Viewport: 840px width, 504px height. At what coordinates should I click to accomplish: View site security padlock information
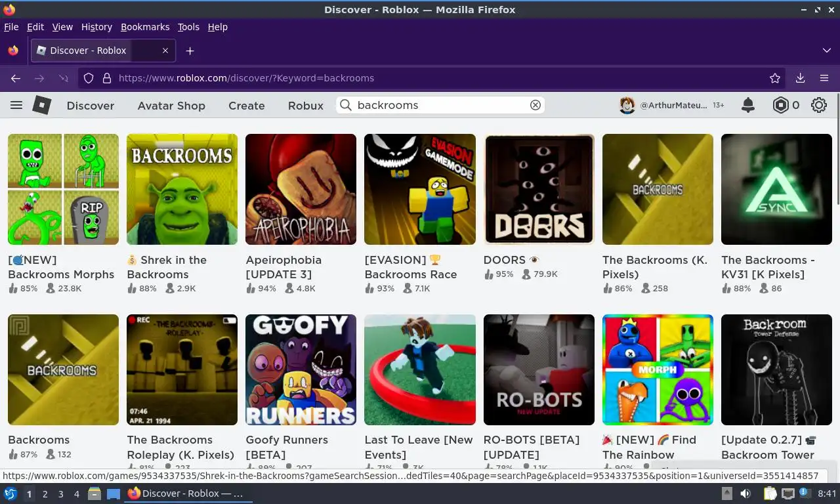pyautogui.click(x=107, y=78)
